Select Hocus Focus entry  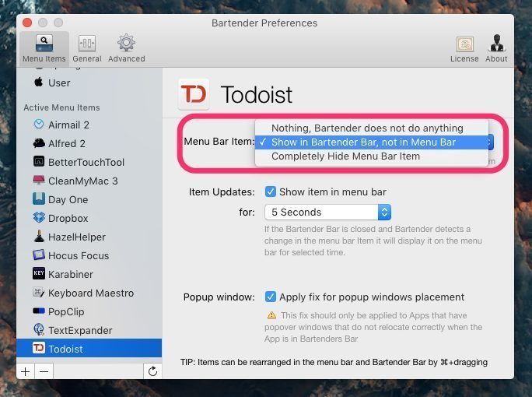[x=89, y=255]
